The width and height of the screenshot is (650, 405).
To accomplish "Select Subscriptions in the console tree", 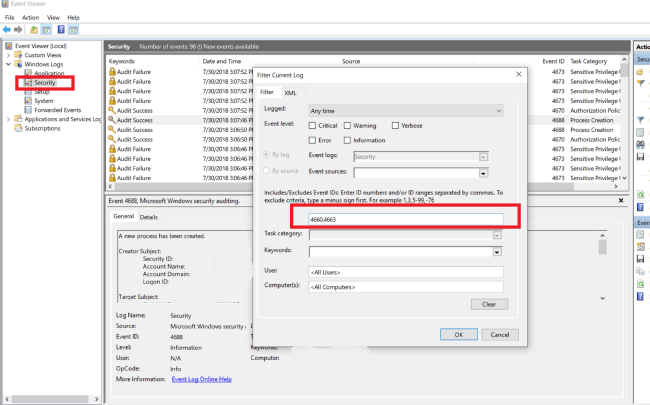I will pyautogui.click(x=42, y=129).
